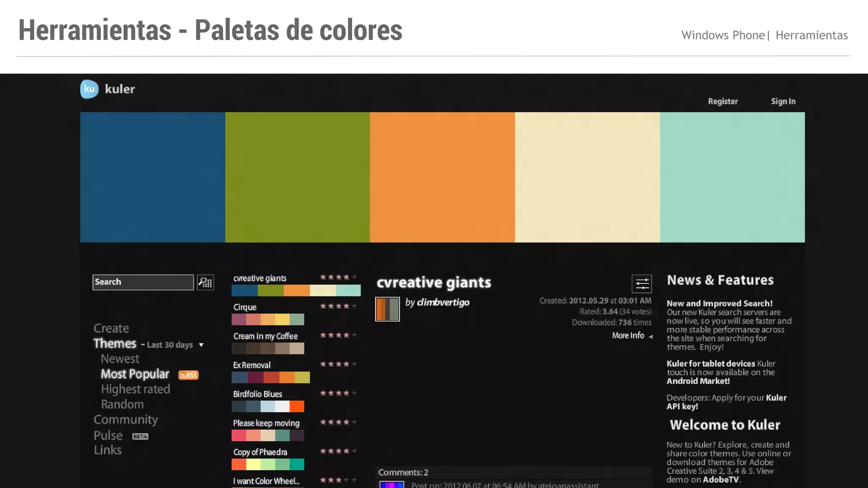
Task: Click the Birdfolio Blues star rating
Action: coord(338,393)
